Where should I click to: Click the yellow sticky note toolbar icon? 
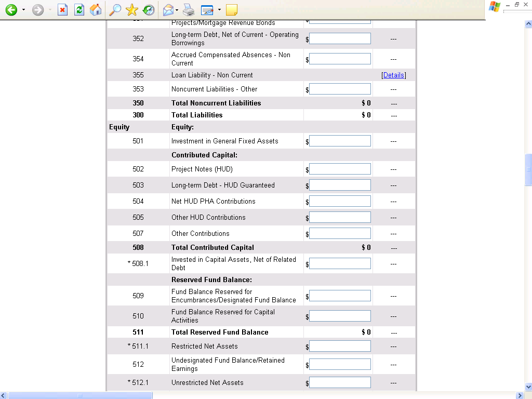[x=232, y=10]
